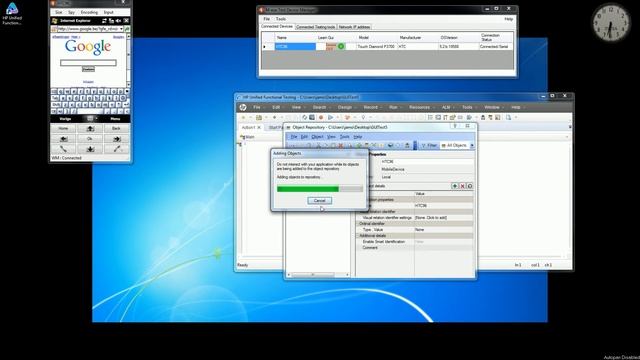Click the HP logo in UFT menu bar

[243, 107]
